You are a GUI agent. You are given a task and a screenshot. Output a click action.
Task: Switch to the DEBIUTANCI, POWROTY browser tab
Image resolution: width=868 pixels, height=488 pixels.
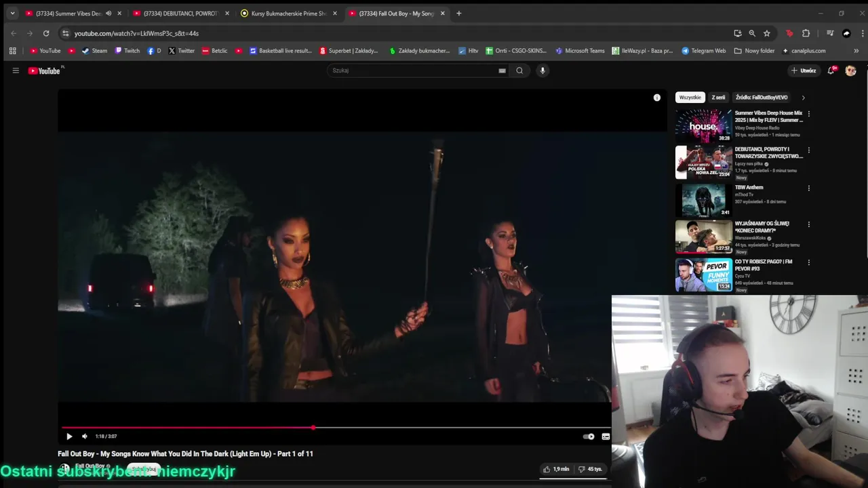181,14
